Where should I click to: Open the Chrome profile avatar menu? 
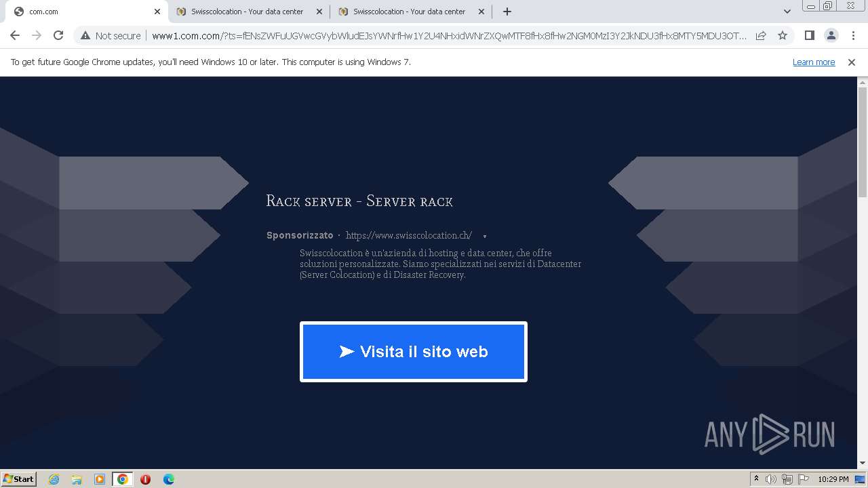[x=831, y=36]
